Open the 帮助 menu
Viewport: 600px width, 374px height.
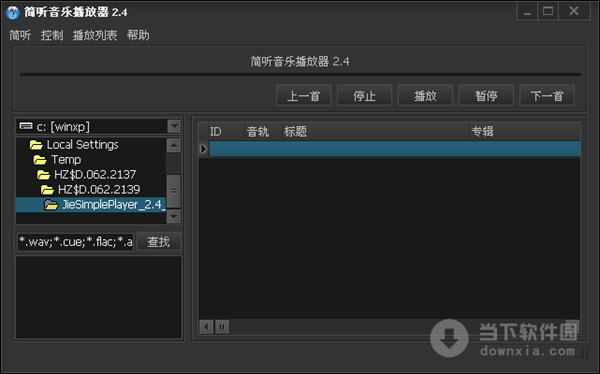138,35
